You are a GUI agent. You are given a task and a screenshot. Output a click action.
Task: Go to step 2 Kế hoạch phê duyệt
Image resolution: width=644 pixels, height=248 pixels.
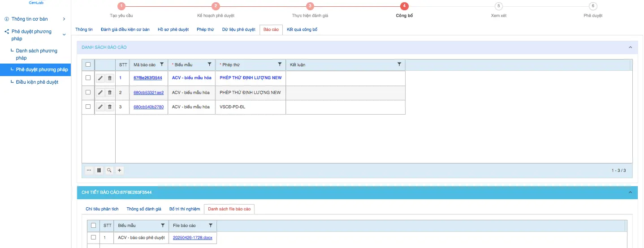click(x=216, y=6)
